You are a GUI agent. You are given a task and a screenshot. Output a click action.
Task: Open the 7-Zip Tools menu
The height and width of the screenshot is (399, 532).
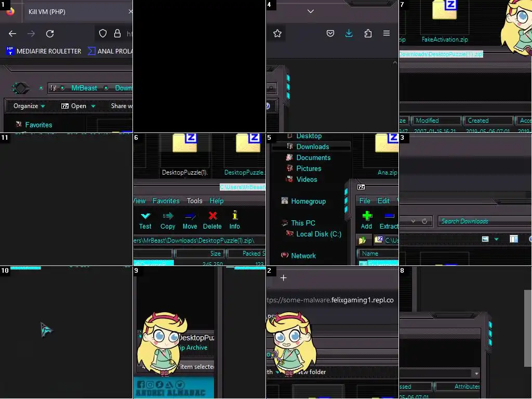pos(194,201)
